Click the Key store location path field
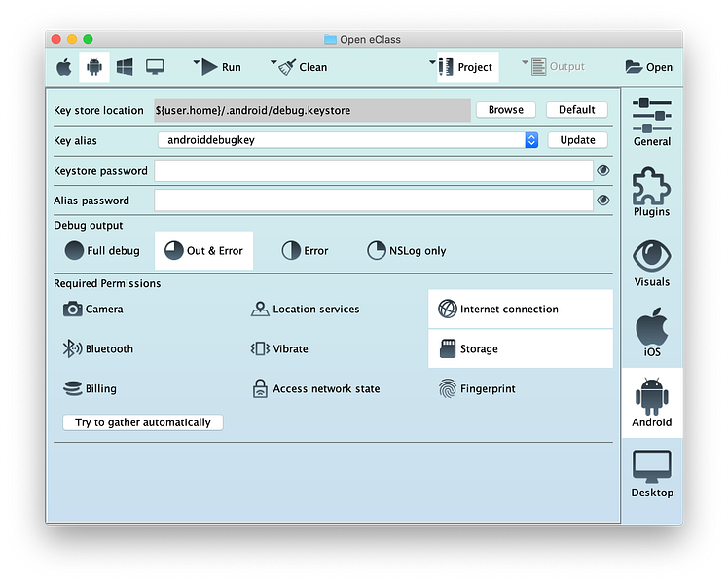 click(312, 111)
